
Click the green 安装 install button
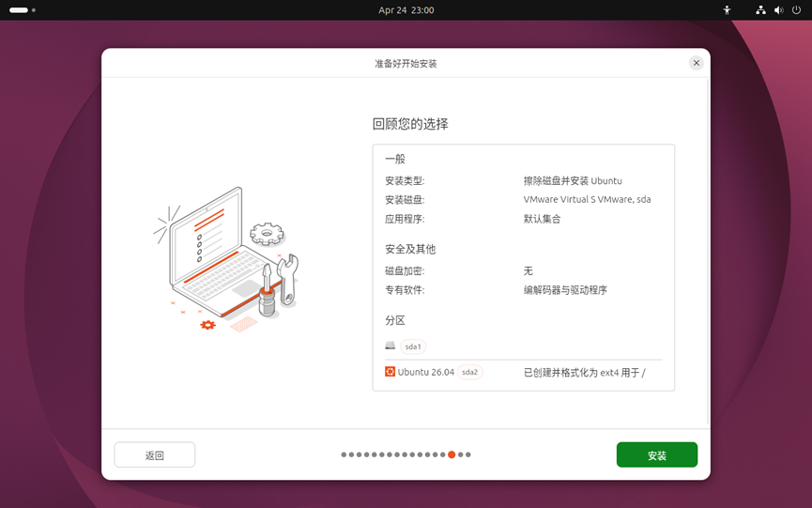(657, 454)
